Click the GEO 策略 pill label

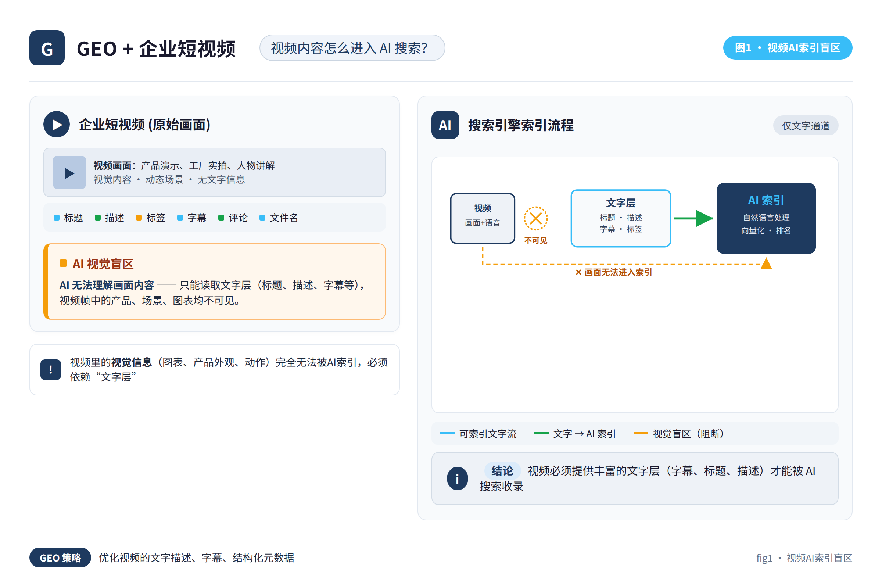60,557
